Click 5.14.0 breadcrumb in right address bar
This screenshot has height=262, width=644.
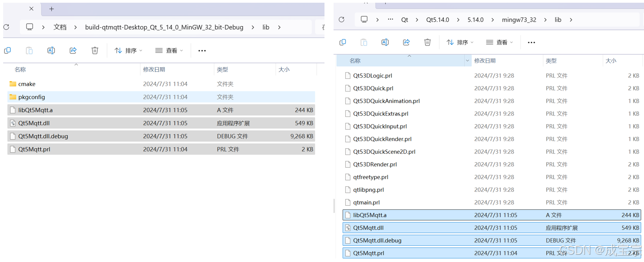pyautogui.click(x=476, y=19)
